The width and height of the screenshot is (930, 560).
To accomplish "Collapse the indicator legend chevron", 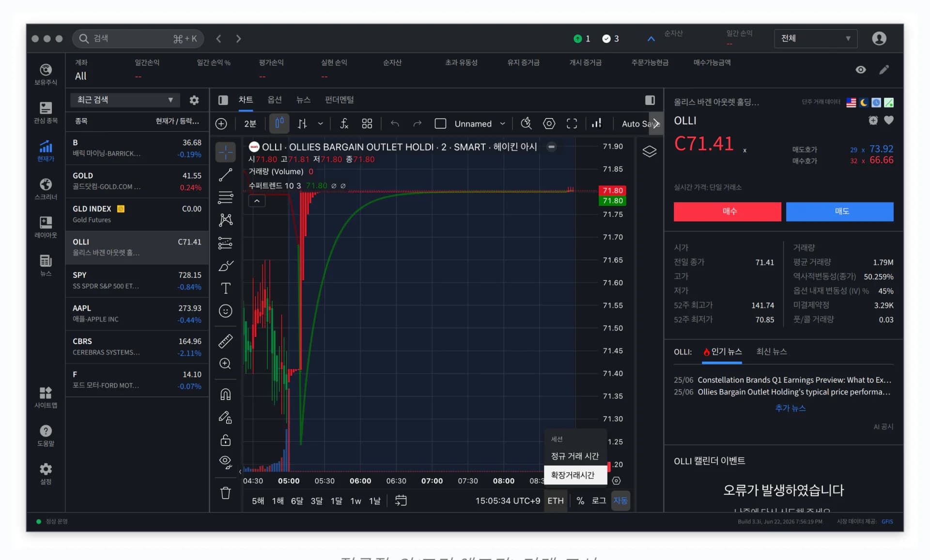I will coord(257,201).
